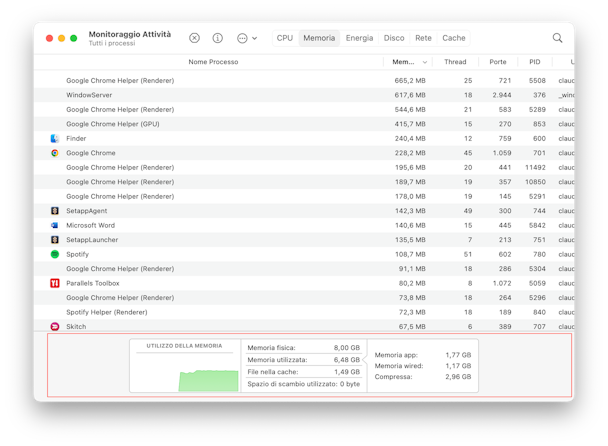Click Chrome Helper row with PID 11492

[304, 168]
